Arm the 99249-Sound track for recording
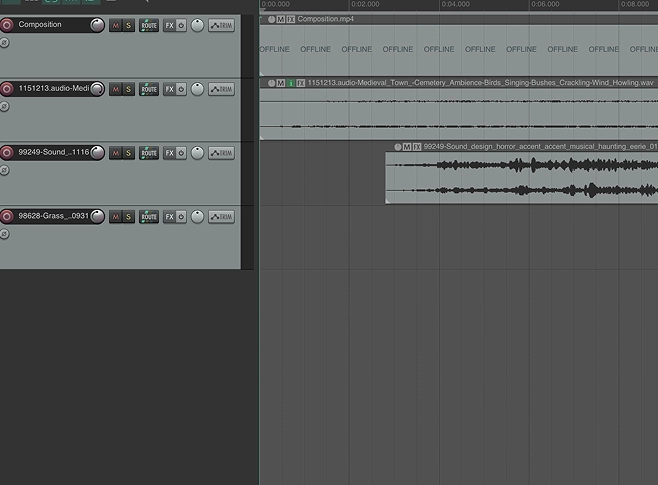 click(7, 153)
